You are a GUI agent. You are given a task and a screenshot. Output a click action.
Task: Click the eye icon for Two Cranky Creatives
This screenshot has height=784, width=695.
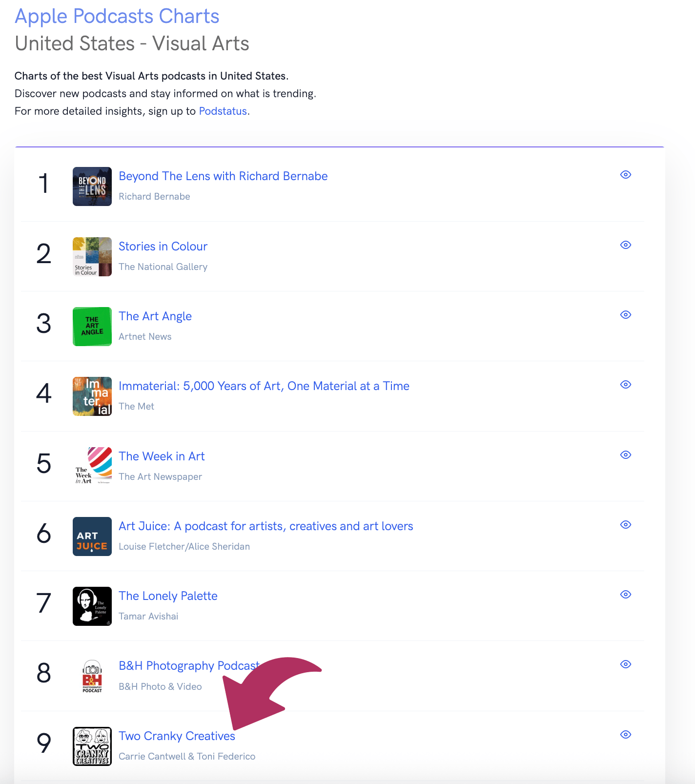pos(626,735)
